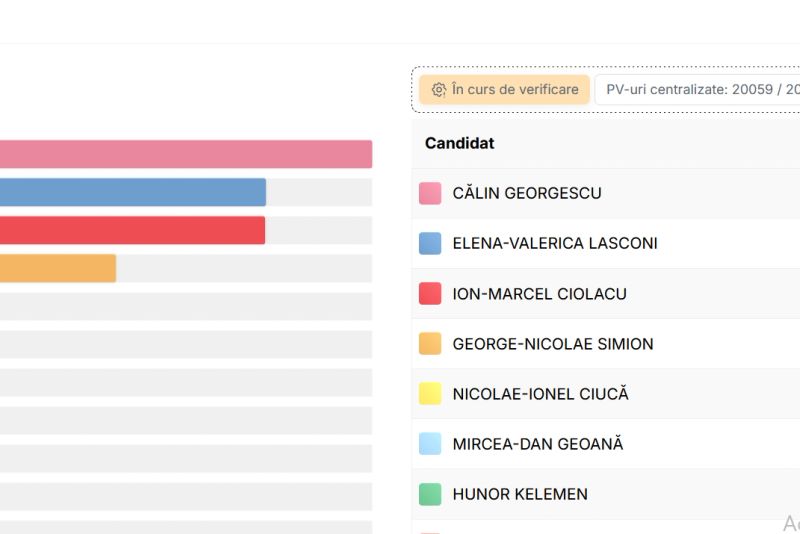Viewport: 800px width, 534px height.
Task: Click Mircea-Dan Geoană's light blue swatch
Action: 430,444
